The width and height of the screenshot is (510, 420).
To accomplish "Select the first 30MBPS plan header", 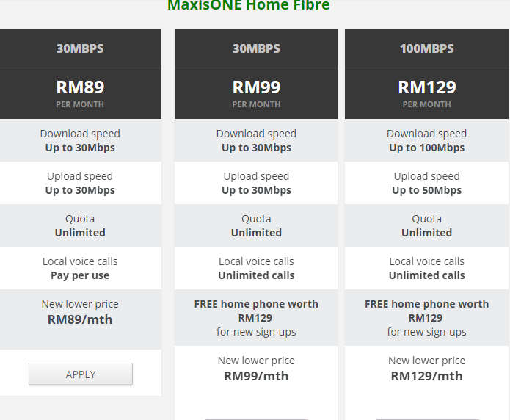I will pos(80,48).
